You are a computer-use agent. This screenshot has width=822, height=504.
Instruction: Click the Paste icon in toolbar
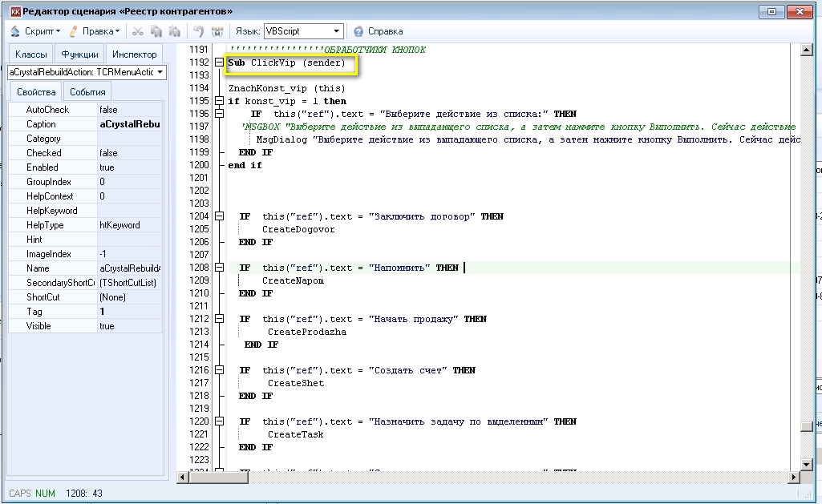pyautogui.click(x=175, y=31)
